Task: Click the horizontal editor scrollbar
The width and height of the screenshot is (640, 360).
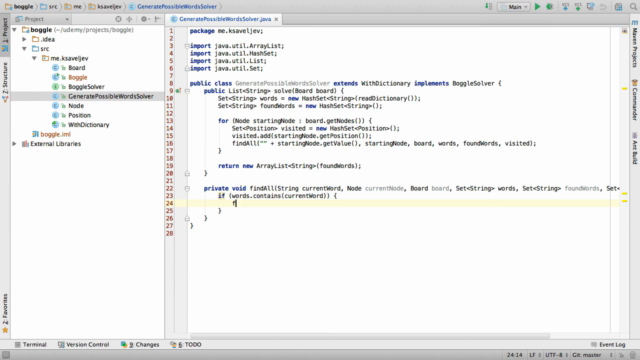Action: tap(369, 336)
